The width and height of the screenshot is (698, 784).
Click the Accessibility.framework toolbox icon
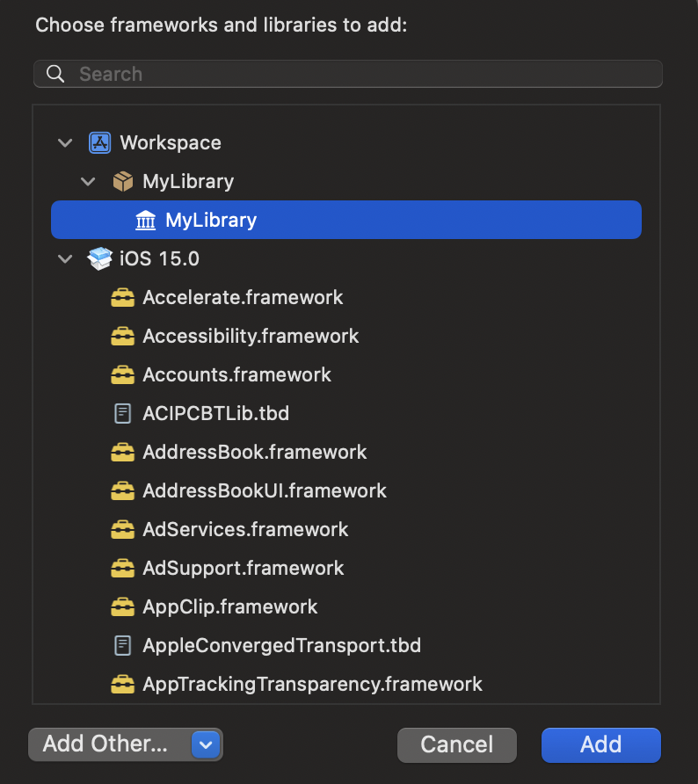pos(122,336)
